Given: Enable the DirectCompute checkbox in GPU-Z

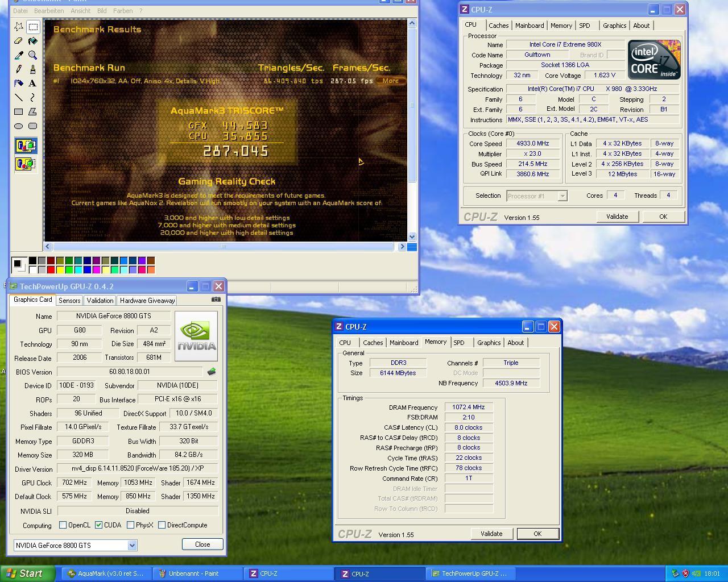Looking at the screenshot, I should (162, 525).
